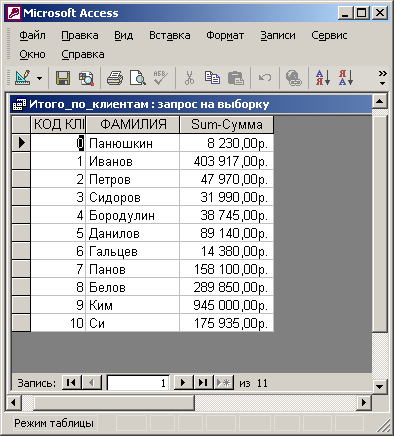Click the cell Белов
This screenshot has width=394, height=436.
tap(133, 287)
